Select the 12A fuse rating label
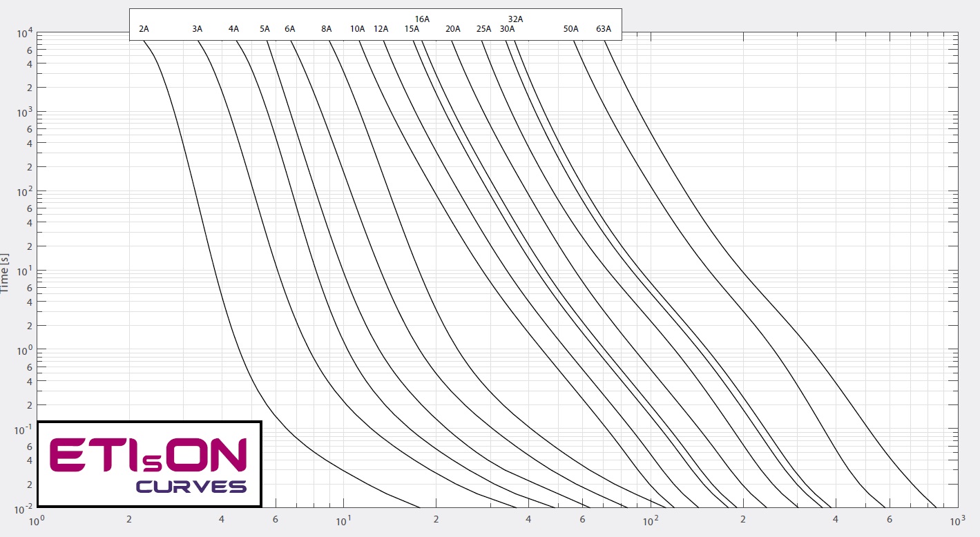The height and width of the screenshot is (537, 980). (381, 29)
